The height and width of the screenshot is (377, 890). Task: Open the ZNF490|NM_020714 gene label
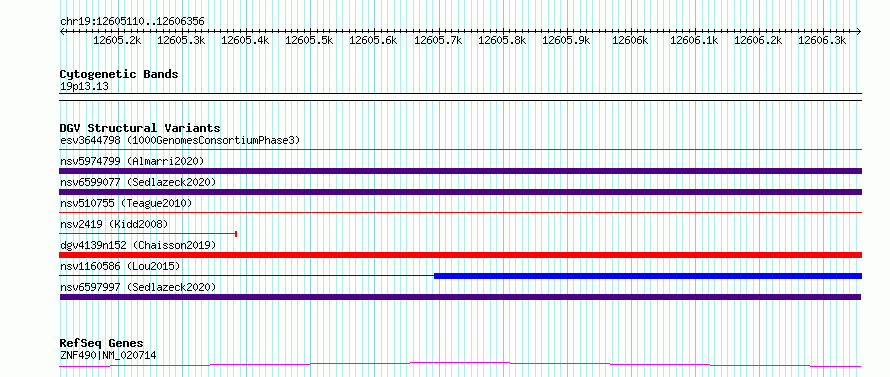(x=108, y=355)
